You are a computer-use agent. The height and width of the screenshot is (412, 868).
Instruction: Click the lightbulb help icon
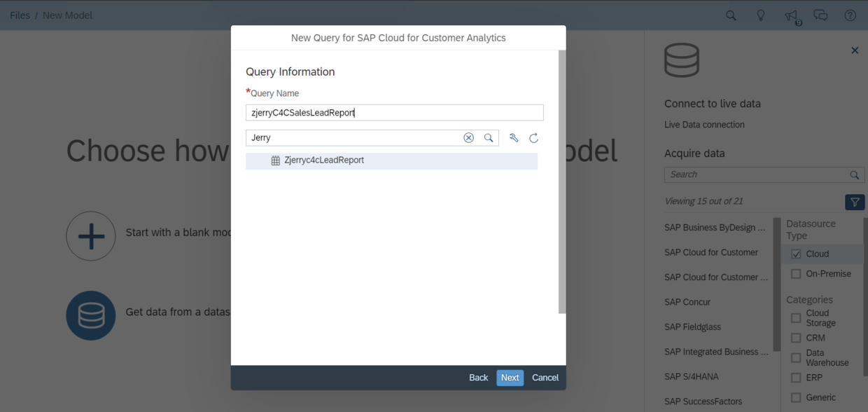pyautogui.click(x=761, y=15)
